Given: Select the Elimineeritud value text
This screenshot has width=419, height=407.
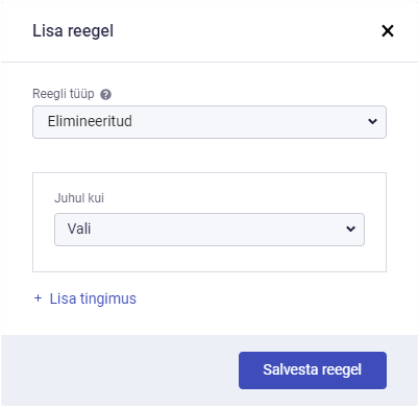Looking at the screenshot, I should tap(90, 121).
